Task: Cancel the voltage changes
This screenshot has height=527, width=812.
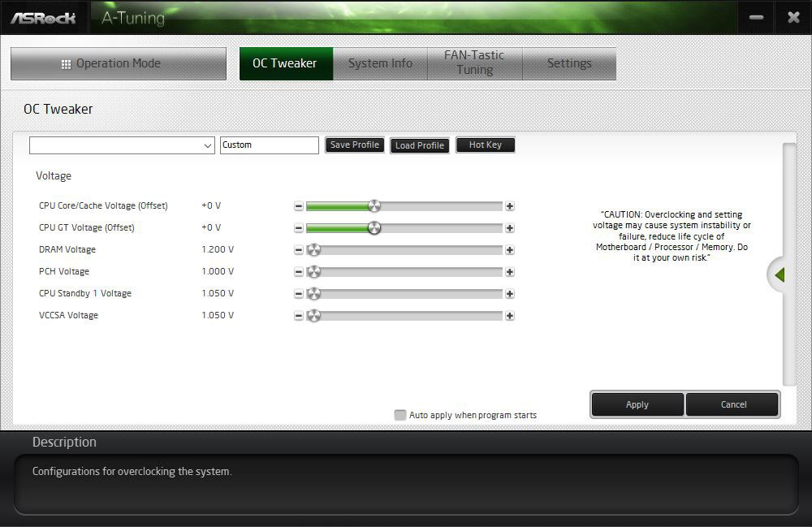Action: [733, 404]
